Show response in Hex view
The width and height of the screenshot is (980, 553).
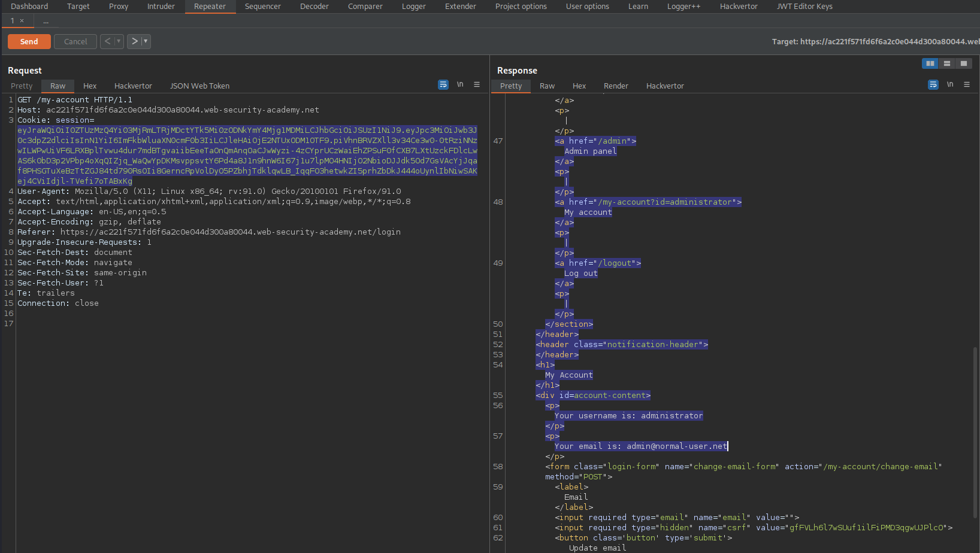[579, 86]
